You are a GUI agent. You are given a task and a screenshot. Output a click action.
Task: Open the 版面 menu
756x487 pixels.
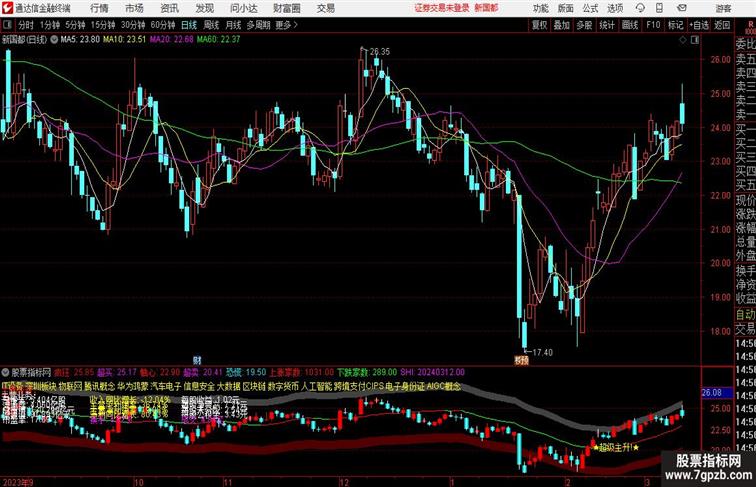pyautogui.click(x=566, y=8)
